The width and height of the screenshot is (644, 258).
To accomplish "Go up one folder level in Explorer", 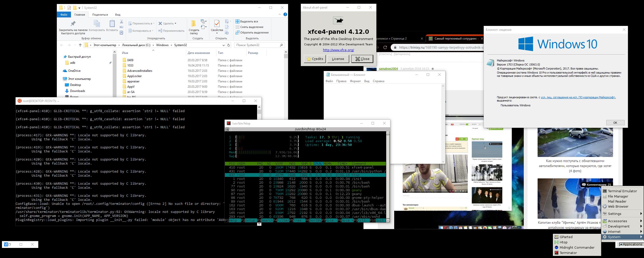I will click(80, 45).
